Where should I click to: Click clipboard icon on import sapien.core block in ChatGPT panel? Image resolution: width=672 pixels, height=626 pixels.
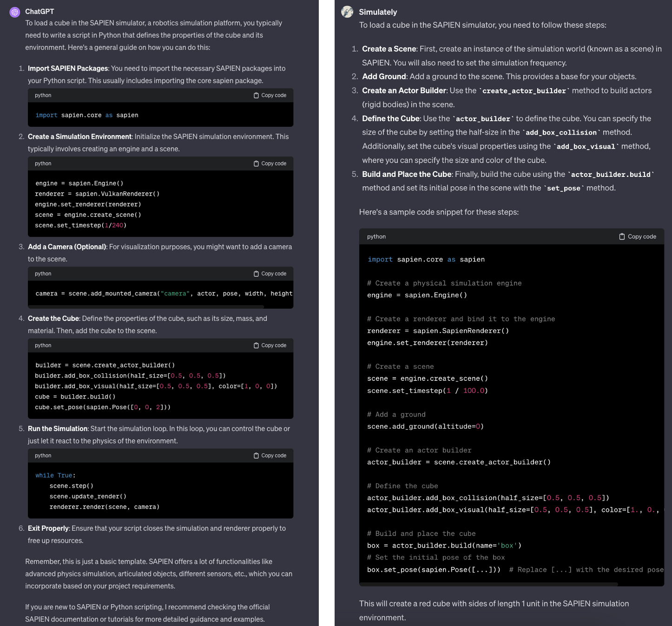pos(256,95)
